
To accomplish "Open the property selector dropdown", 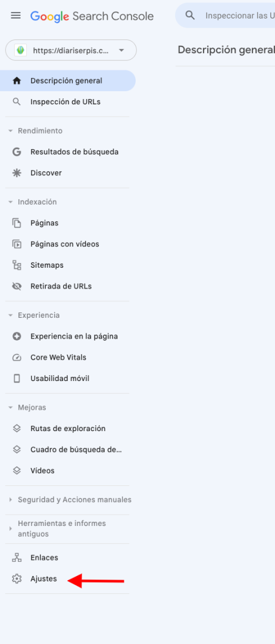I will pyautogui.click(x=71, y=50).
